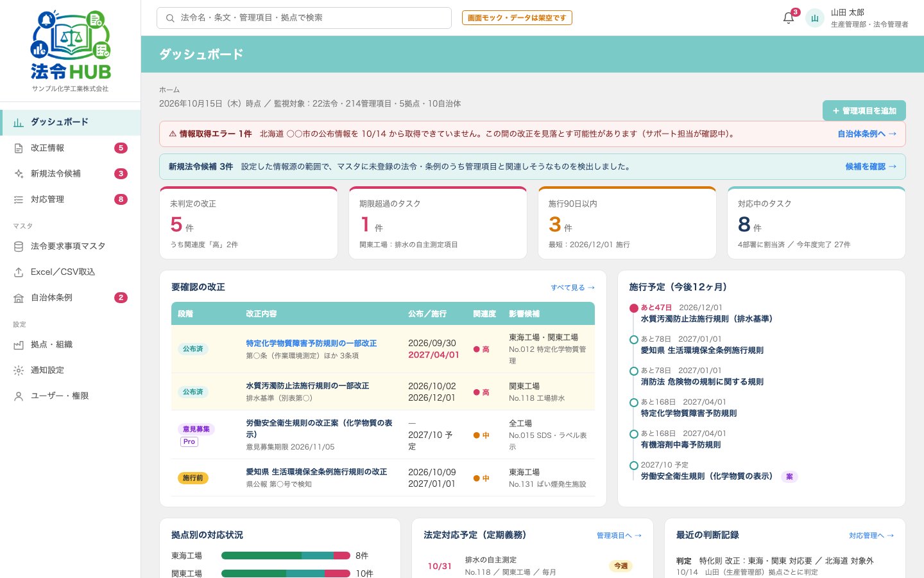The height and width of the screenshot is (578, 924).
Task: Click the 案 badge in 施行予定 list
Action: [789, 477]
